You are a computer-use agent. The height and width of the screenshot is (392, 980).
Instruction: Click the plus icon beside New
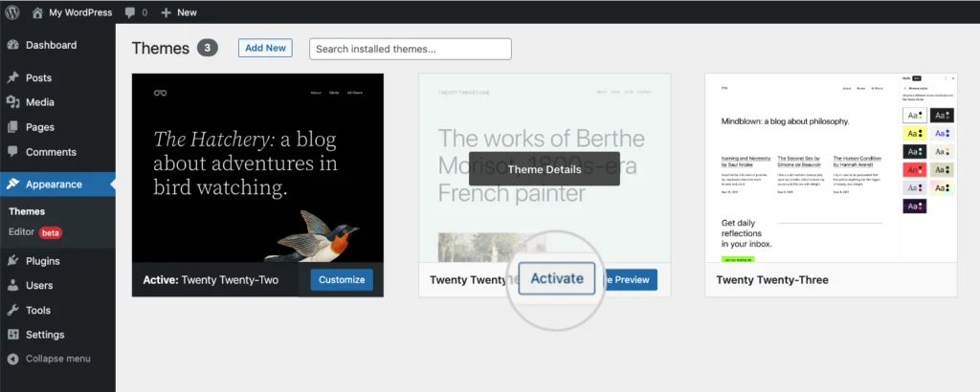tap(166, 12)
